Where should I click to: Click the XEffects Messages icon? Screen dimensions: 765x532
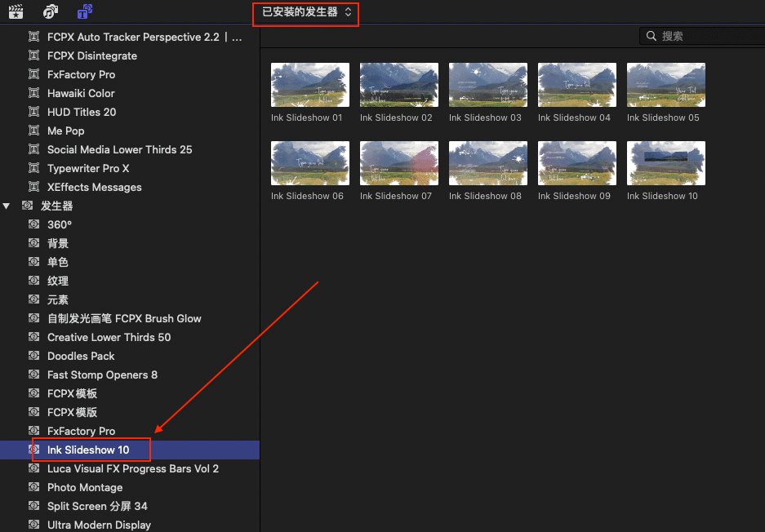pyautogui.click(x=33, y=187)
